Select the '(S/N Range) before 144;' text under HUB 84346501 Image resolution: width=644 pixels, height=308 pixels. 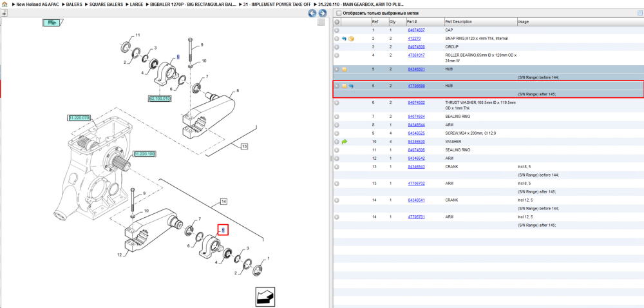(x=538, y=77)
